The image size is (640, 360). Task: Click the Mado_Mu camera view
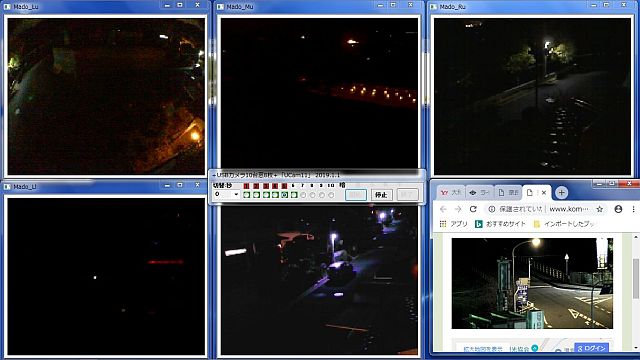click(319, 93)
